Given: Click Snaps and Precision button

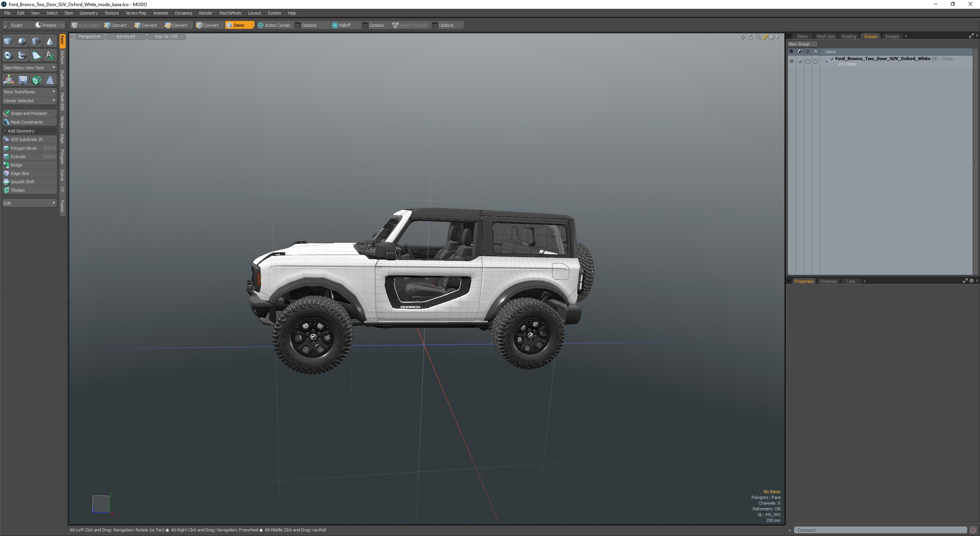Looking at the screenshot, I should 29,113.
